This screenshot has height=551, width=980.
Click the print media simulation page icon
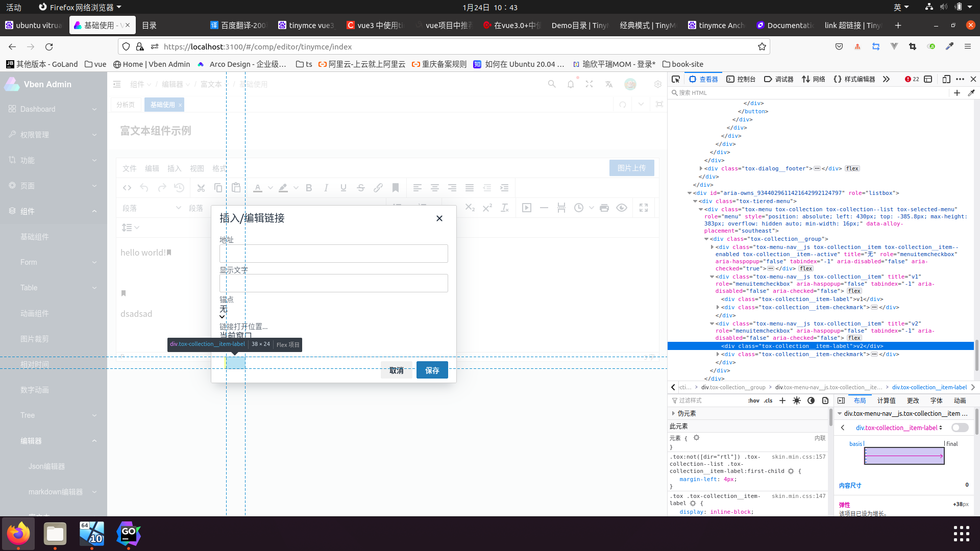pyautogui.click(x=825, y=400)
